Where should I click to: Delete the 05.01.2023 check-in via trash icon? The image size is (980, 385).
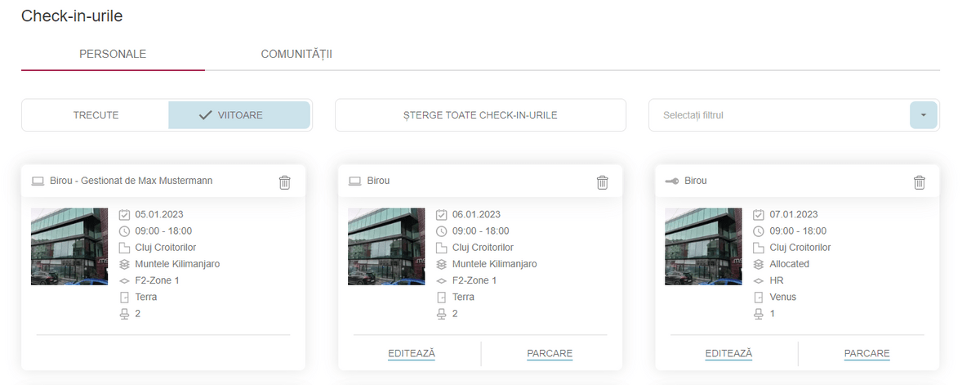click(284, 181)
